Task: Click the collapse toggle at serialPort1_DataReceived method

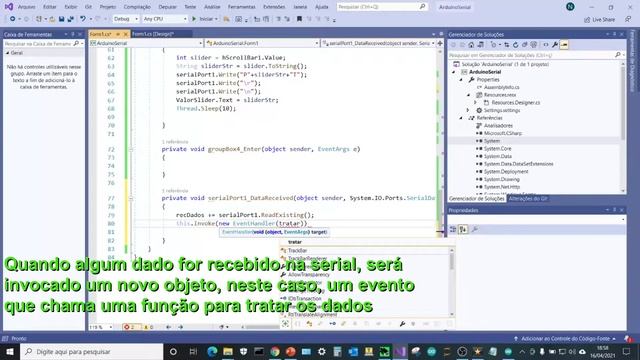Action: click(131, 198)
